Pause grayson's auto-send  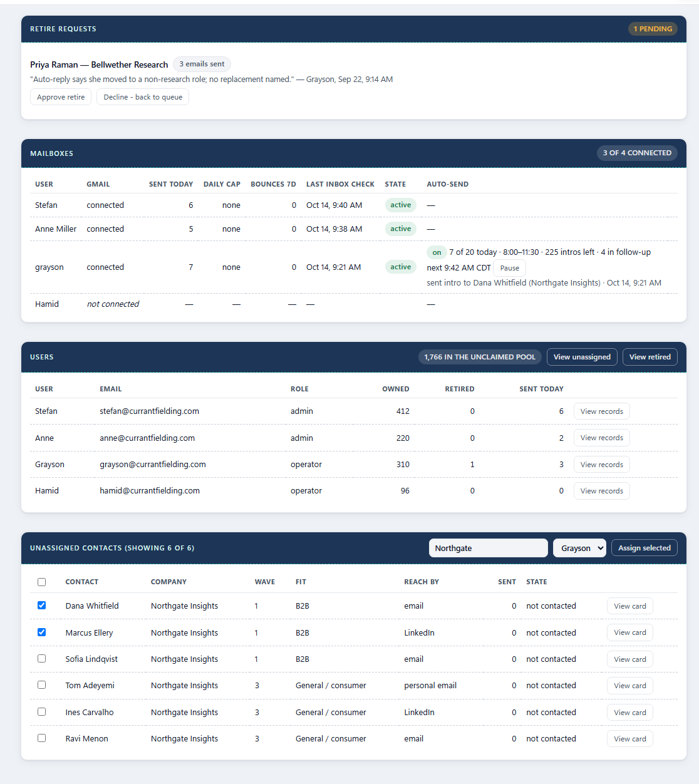pos(509,268)
